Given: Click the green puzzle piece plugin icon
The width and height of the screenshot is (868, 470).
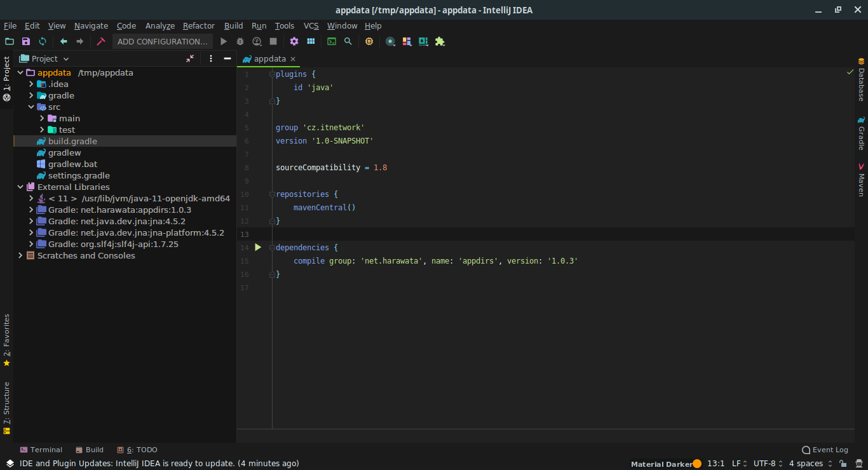Looking at the screenshot, I should [440, 41].
